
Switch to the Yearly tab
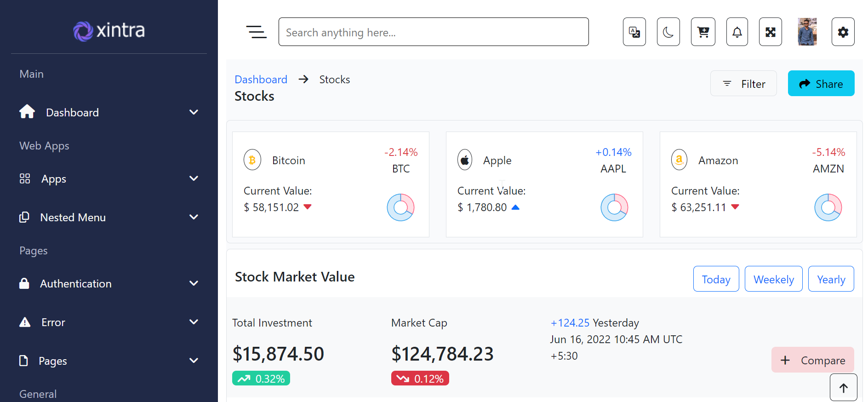[x=831, y=279]
